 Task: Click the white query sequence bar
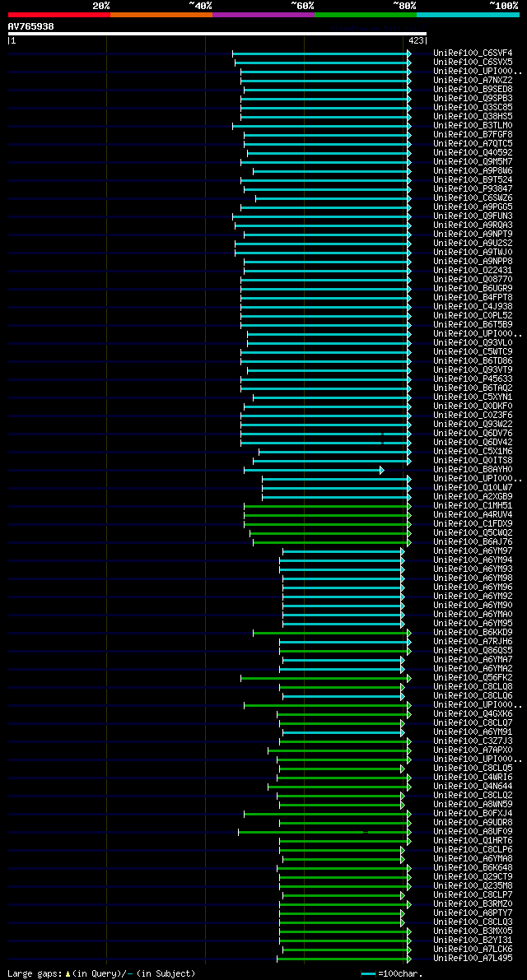(x=217, y=34)
